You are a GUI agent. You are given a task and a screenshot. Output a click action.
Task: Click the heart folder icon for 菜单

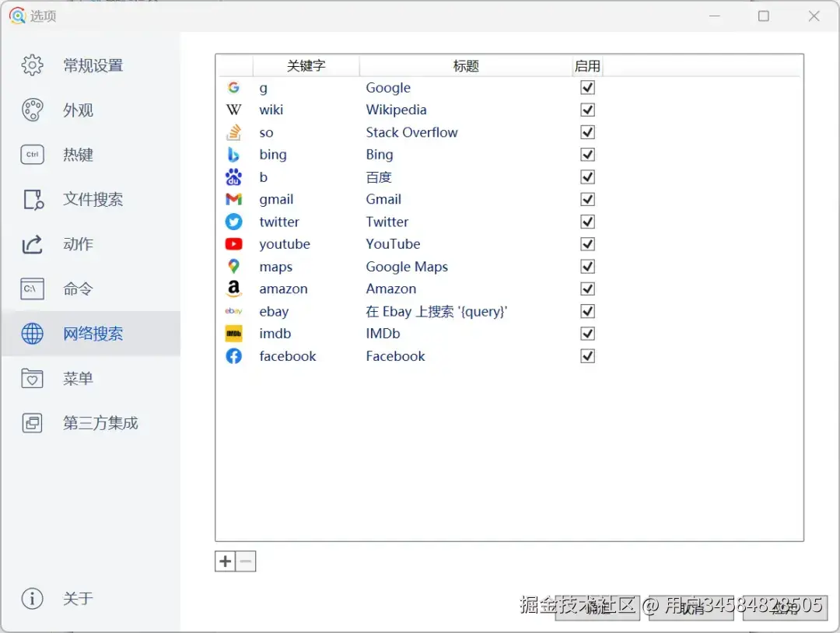tap(32, 379)
